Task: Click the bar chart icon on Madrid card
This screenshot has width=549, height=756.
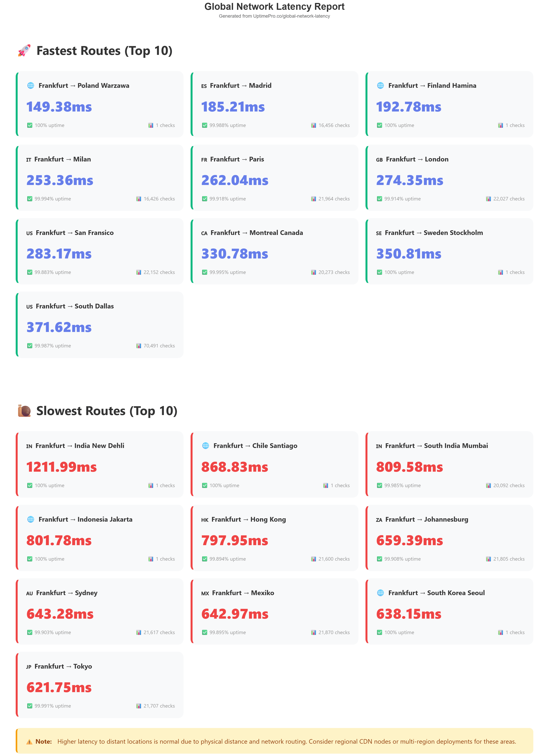Action: coord(314,125)
